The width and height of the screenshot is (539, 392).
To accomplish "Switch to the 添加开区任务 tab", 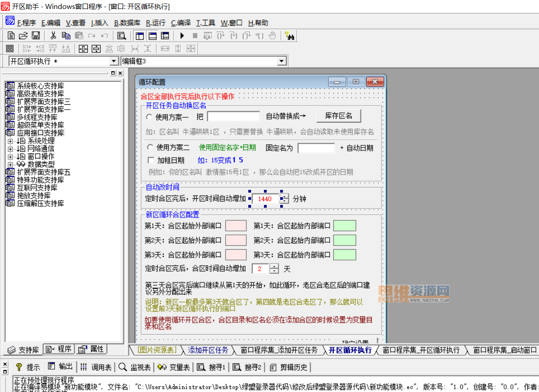I will tap(208, 350).
